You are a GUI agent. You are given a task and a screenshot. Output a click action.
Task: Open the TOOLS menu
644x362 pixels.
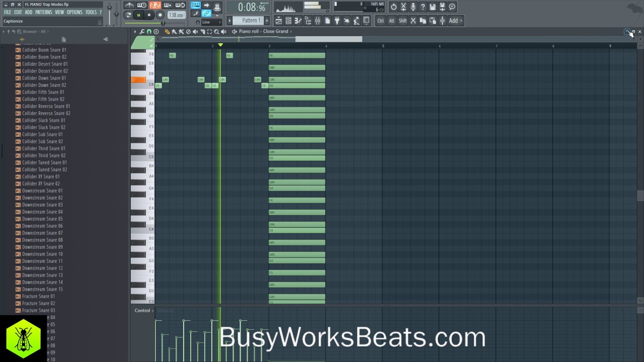coord(91,12)
